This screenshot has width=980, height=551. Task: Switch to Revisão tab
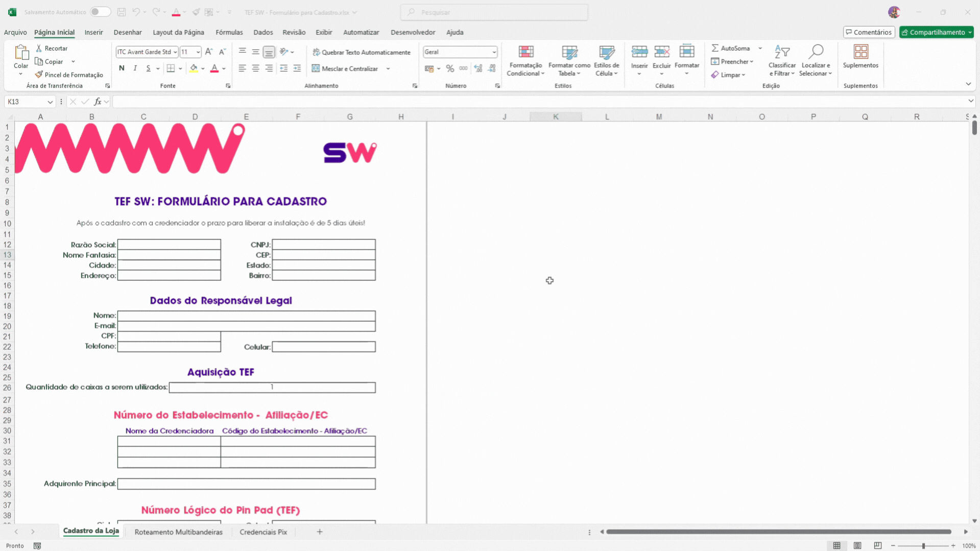coord(294,32)
